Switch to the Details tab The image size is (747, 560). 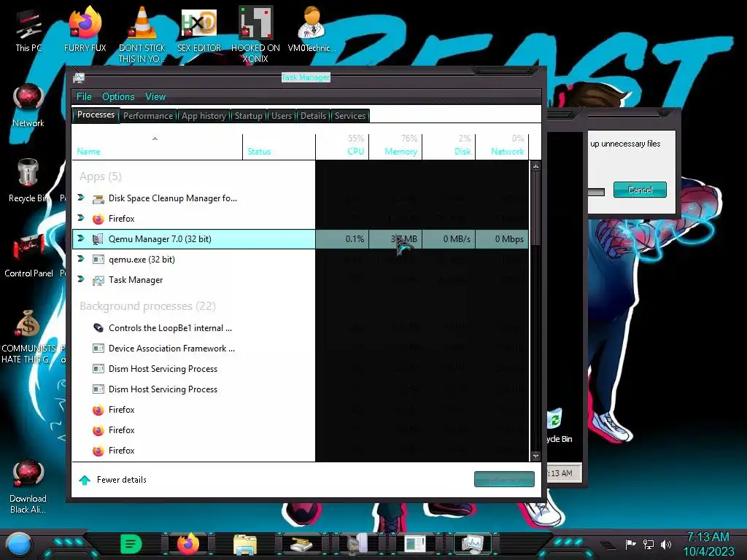pos(313,116)
